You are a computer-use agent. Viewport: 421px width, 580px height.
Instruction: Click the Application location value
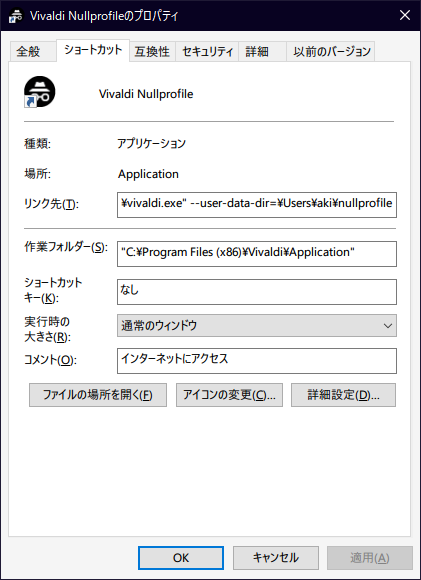click(x=148, y=174)
